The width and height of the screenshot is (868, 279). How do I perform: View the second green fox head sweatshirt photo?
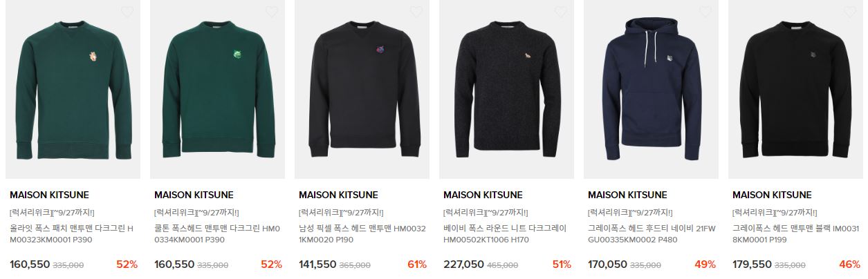point(217,90)
